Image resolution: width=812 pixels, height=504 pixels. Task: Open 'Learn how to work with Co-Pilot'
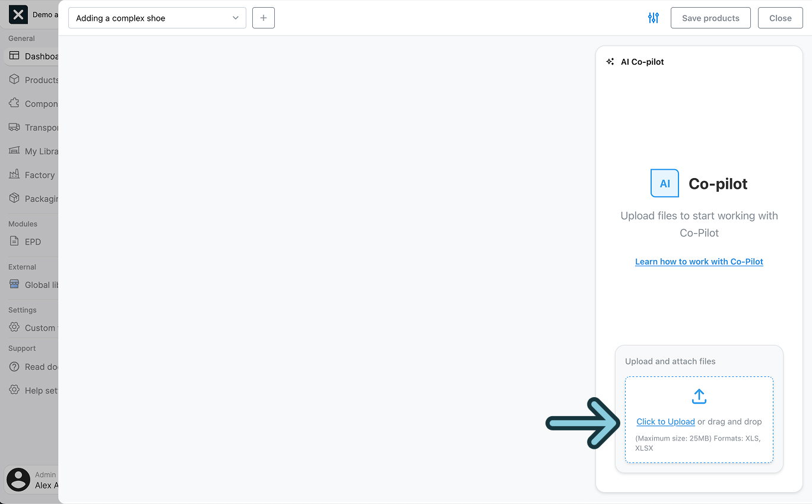tap(699, 261)
